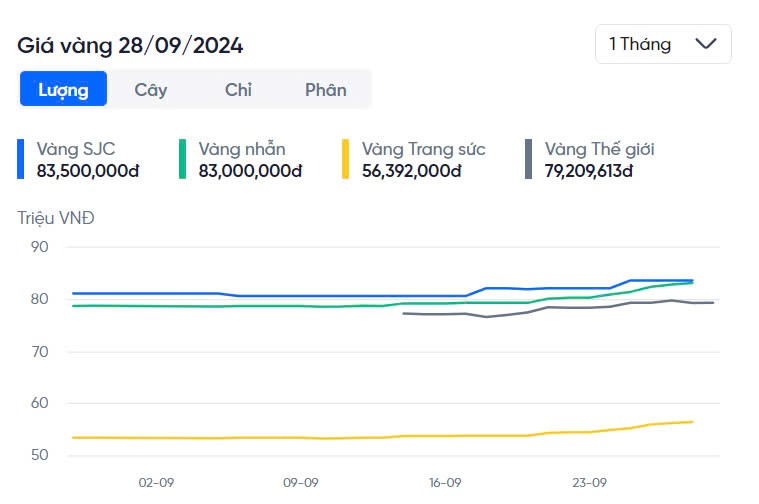Image resolution: width=759 pixels, height=504 pixels.
Task: Click the 02-09 date label on the axis
Action: point(156,481)
